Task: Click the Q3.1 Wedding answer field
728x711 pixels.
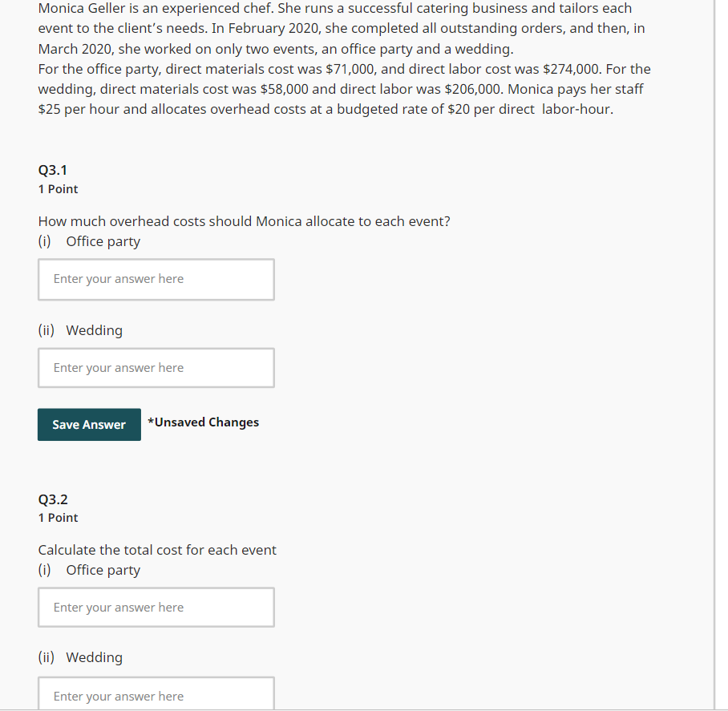Action: [156, 368]
